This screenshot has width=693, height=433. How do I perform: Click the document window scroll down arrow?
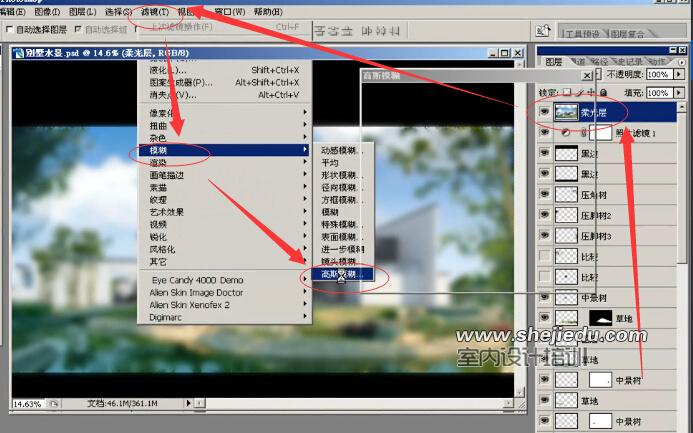(x=520, y=391)
